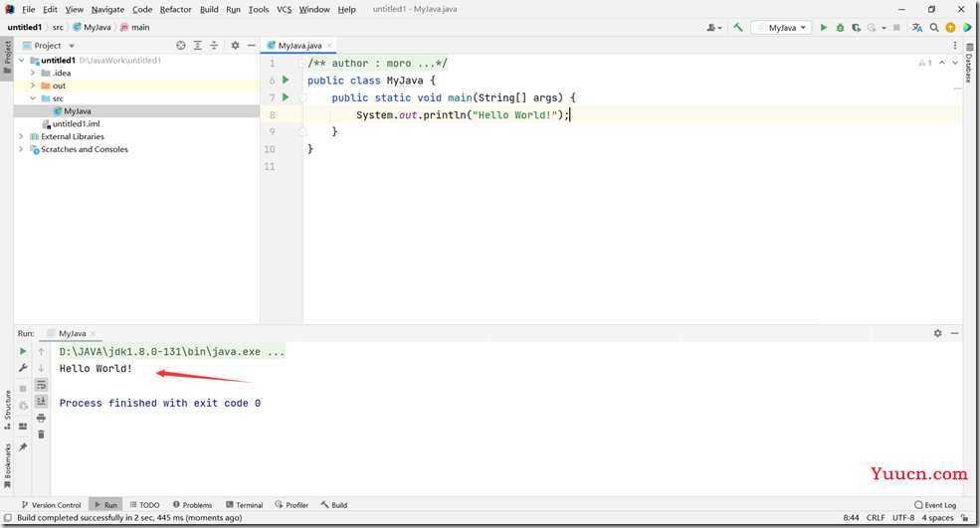Click the grey Stop square in the main toolbar
Viewport: 980px width, 528px height.
(896, 28)
